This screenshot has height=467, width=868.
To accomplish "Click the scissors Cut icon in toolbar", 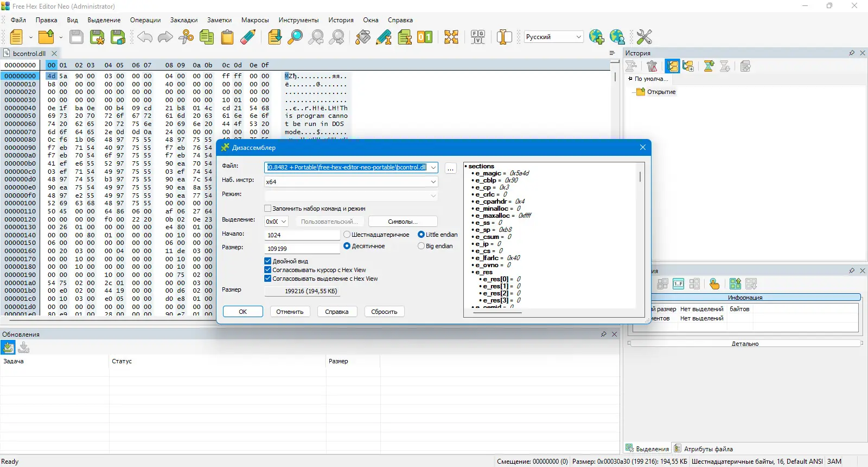I will [x=186, y=37].
